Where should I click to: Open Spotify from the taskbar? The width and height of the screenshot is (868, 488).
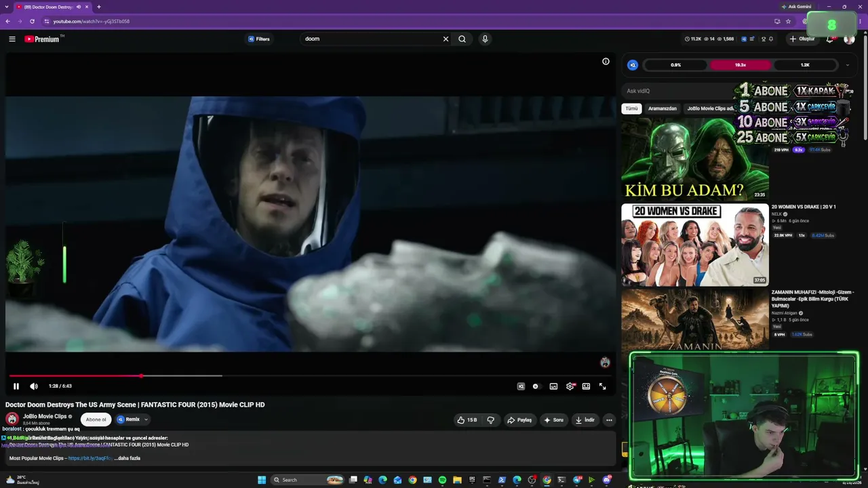pyautogui.click(x=442, y=480)
